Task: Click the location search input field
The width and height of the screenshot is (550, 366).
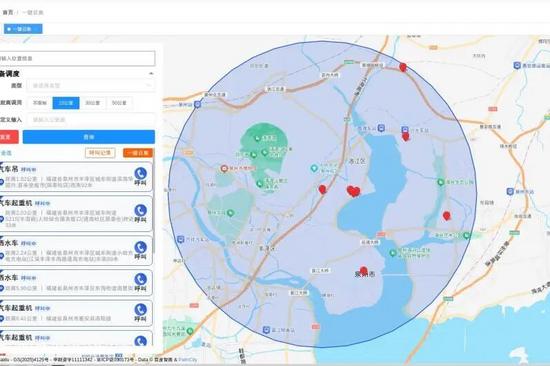Action: pyautogui.click(x=77, y=58)
